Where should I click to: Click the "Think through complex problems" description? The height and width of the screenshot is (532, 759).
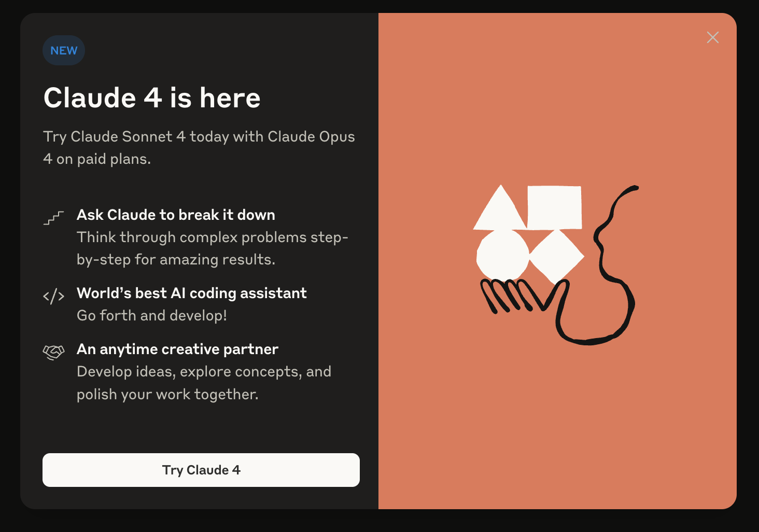213,248
